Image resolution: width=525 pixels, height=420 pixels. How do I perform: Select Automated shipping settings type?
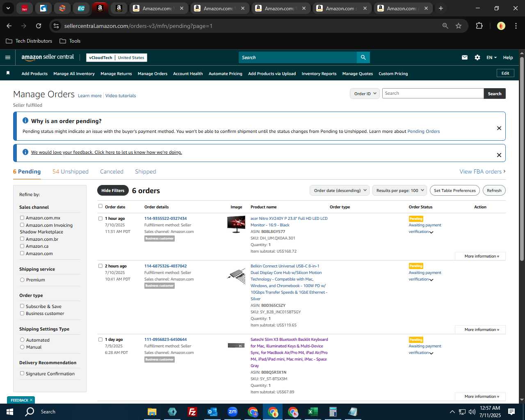pos(22,340)
